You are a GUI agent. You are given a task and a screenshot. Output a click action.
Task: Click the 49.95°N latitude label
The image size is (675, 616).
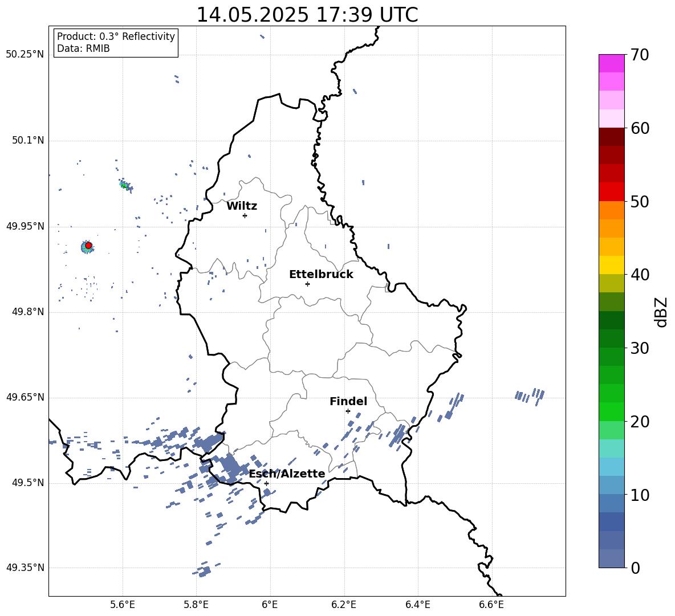coord(25,226)
